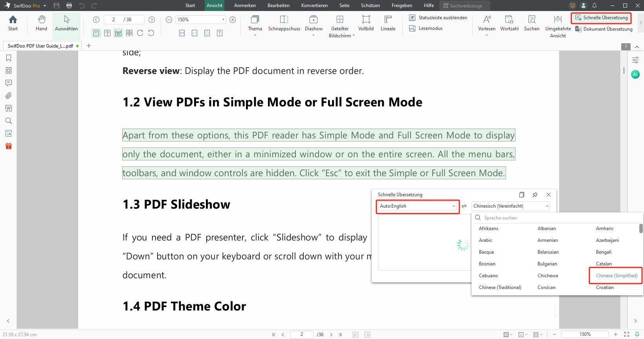Click the red gift icon
The width and height of the screenshot is (644, 339).
coord(9,146)
